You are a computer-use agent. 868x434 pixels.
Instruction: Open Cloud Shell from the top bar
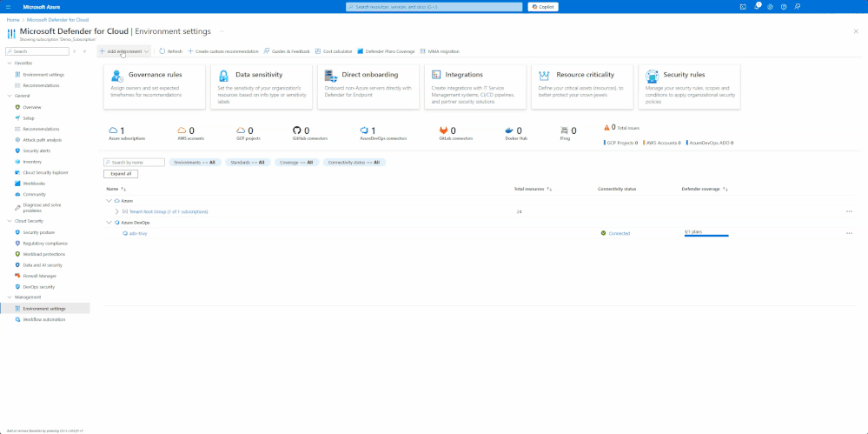point(743,7)
